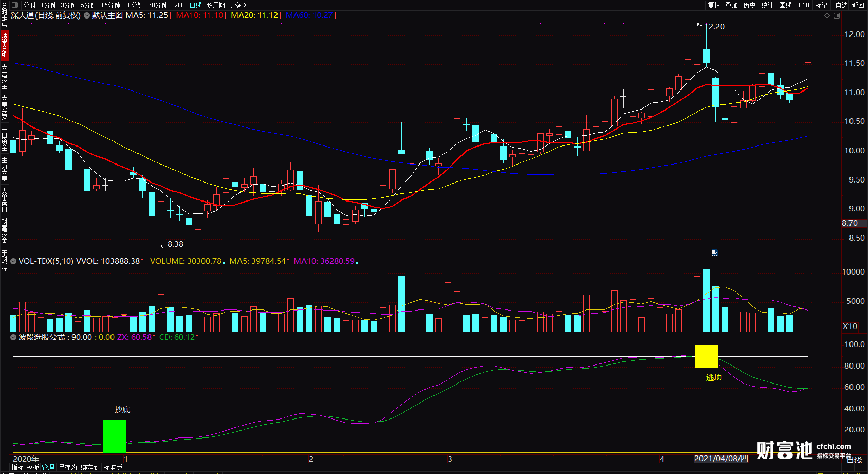Select 30分钟 period
Viewport: 868px width, 474px height.
[134, 5]
